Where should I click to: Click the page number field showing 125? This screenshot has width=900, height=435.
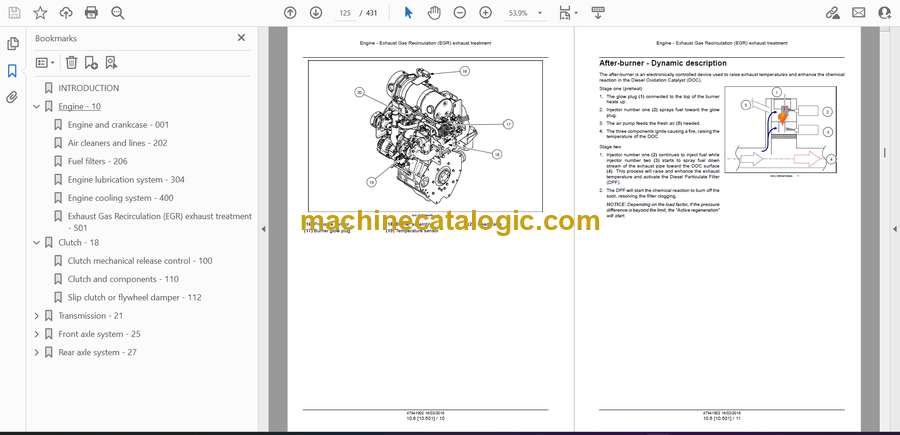(344, 13)
